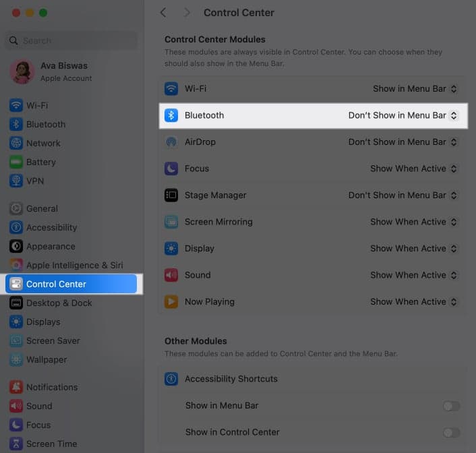Click the 'Other Modules' heading text
Image resolution: width=476 pixels, height=453 pixels.
(x=196, y=341)
